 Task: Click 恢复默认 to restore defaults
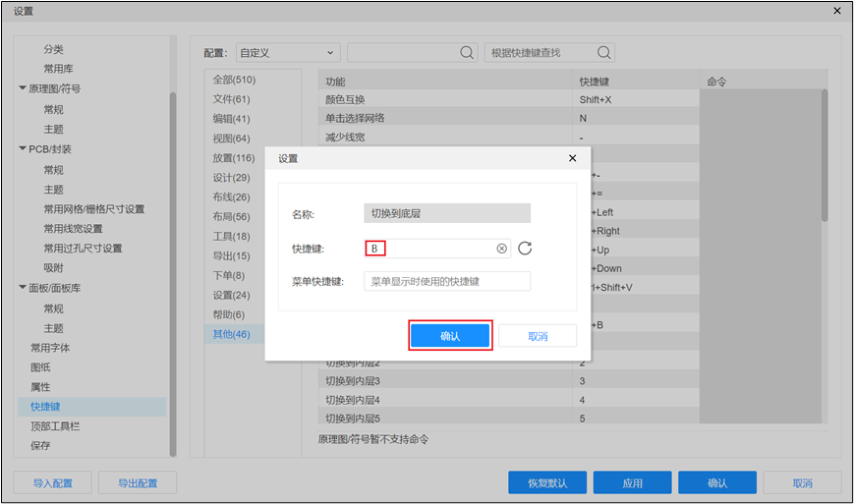[x=547, y=482]
